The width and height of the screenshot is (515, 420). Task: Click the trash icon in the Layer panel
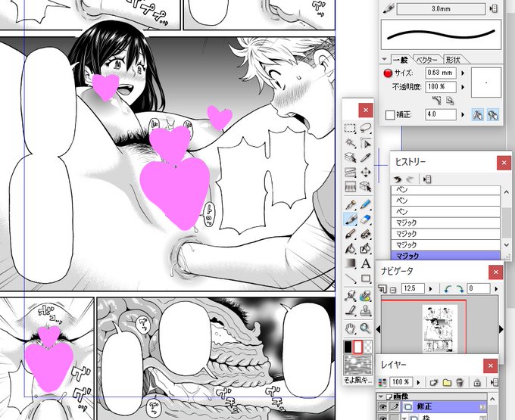(x=460, y=382)
